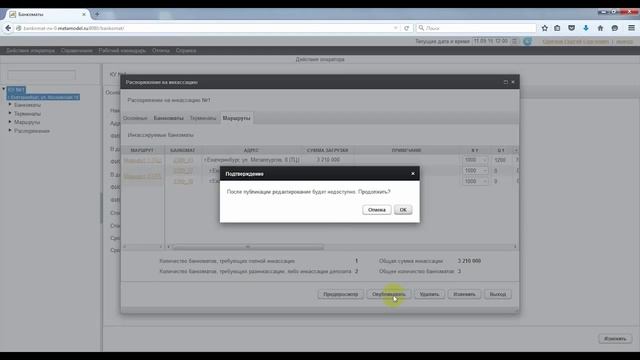Viewport: 640px width, 360px height.
Task: Open the third-row 1000 denomination dropdown
Action: [475, 181]
